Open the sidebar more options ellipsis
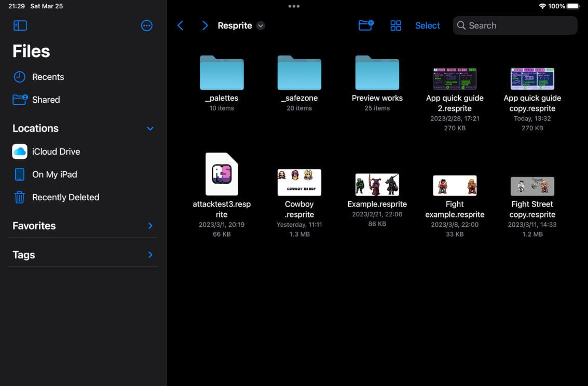588x386 pixels. [147, 25]
